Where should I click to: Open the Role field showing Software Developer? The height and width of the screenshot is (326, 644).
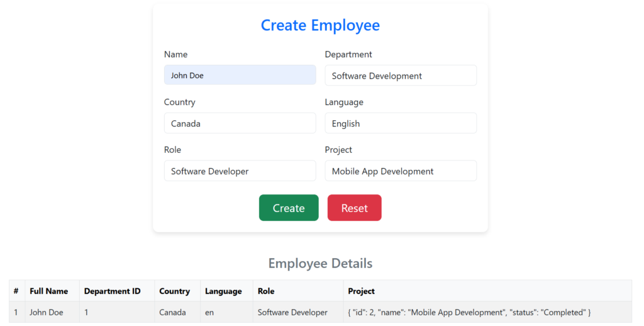pyautogui.click(x=240, y=171)
